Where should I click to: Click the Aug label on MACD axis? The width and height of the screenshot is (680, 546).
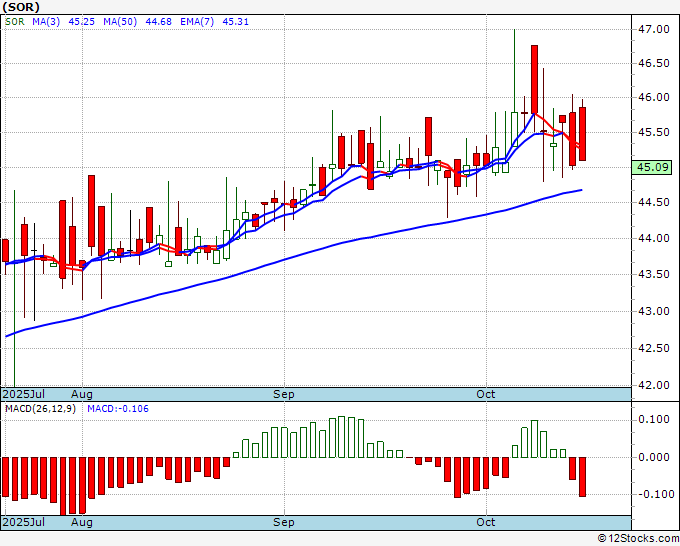(x=82, y=522)
